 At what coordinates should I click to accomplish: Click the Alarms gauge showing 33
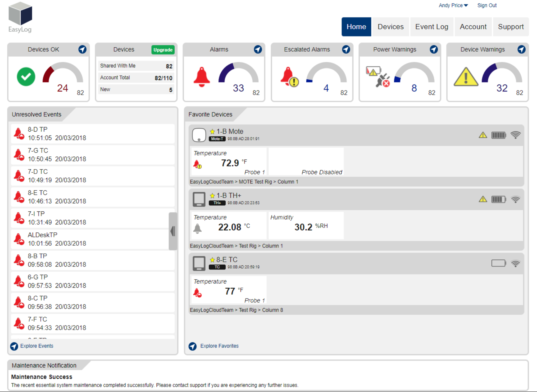pyautogui.click(x=238, y=77)
